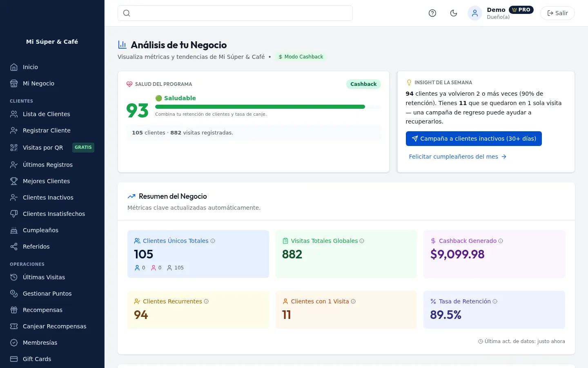
Task: Click the Mejores Clientes trophy icon
Action: coord(14,181)
